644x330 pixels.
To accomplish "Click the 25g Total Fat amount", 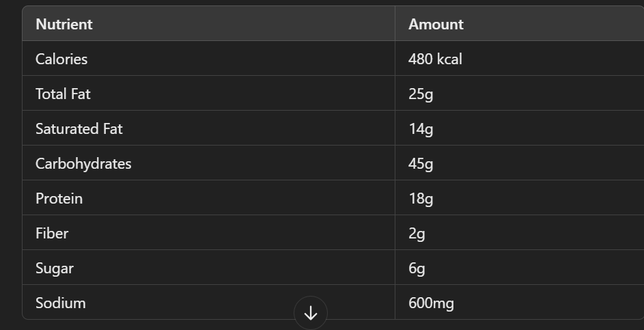I will [421, 94].
